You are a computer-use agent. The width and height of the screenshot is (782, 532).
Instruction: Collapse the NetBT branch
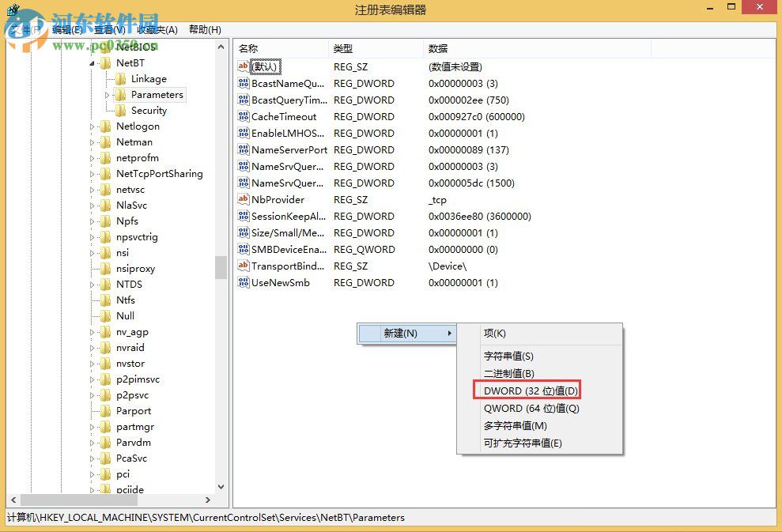[93, 62]
